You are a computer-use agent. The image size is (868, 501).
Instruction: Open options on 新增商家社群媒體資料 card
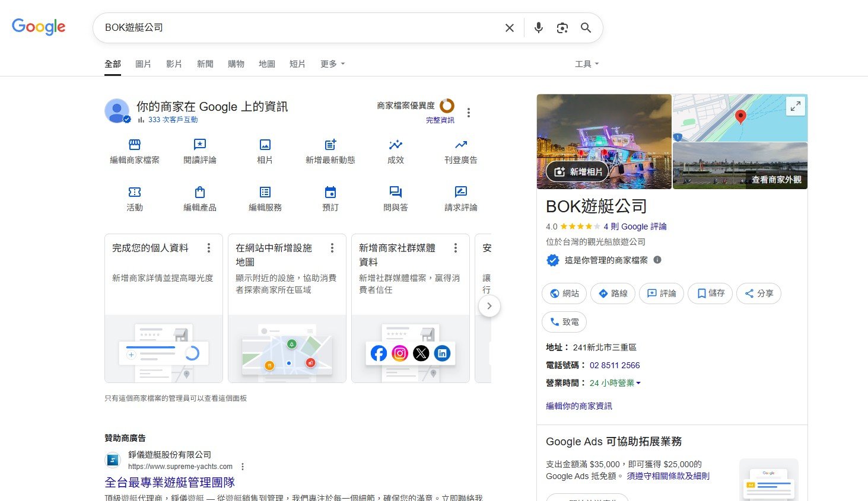[456, 248]
